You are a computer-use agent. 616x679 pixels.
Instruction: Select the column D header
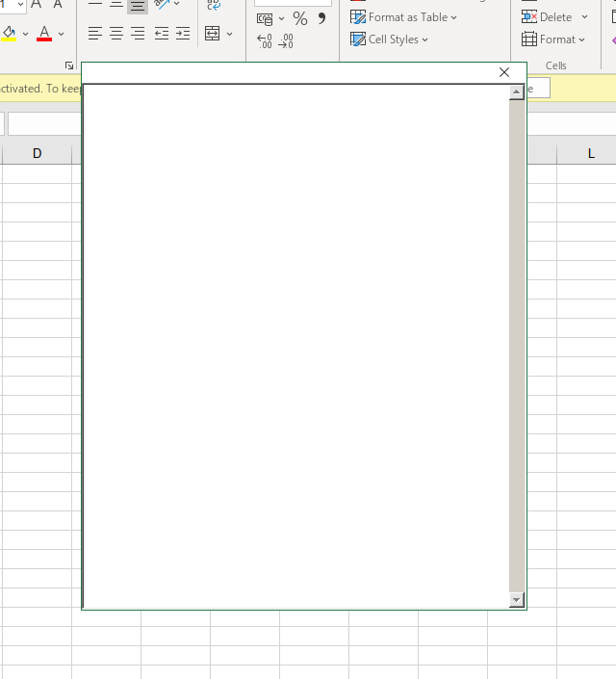click(37, 153)
